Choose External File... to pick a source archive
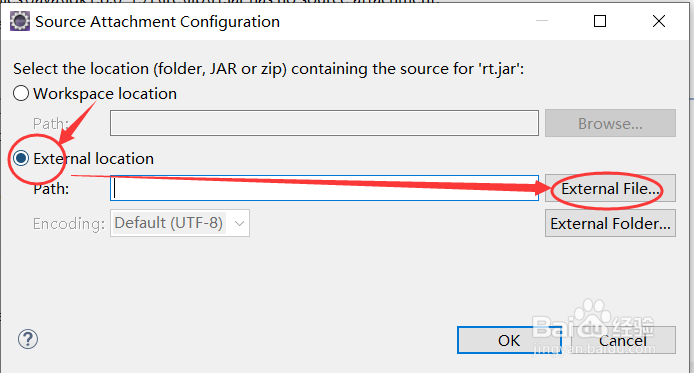Screen dimensions: 694x373 tap(610, 188)
